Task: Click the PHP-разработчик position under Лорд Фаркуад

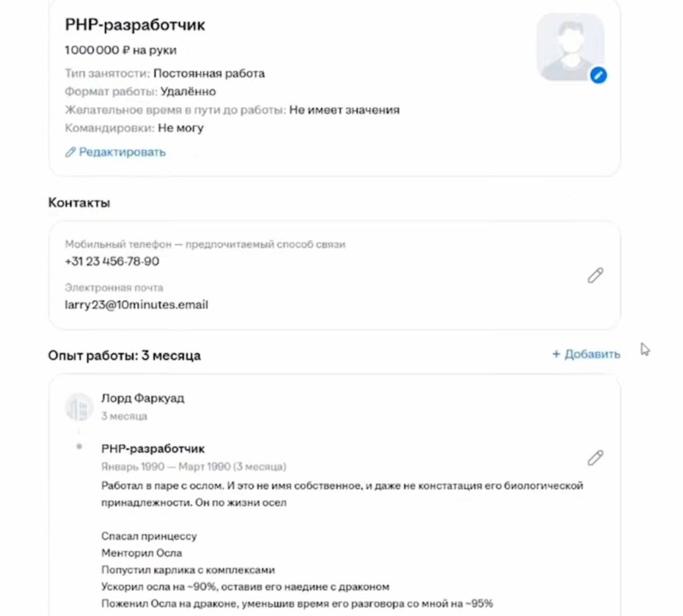Action: (x=153, y=449)
